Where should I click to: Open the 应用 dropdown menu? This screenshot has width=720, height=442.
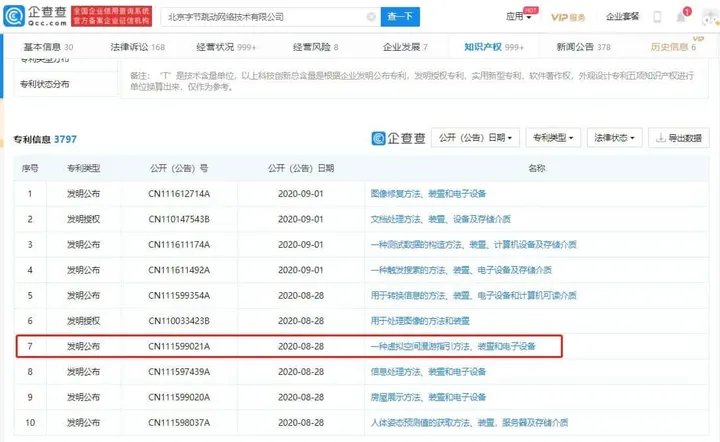tap(518, 17)
